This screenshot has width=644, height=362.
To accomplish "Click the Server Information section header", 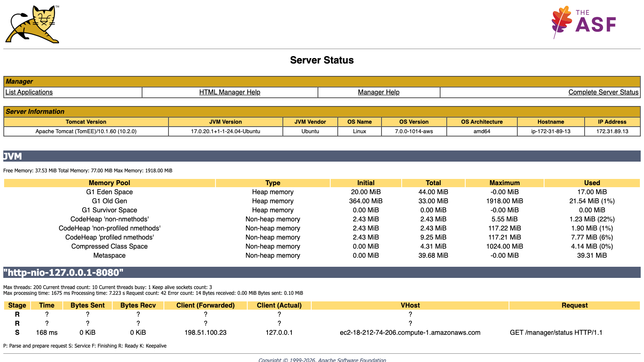I will coord(322,112).
